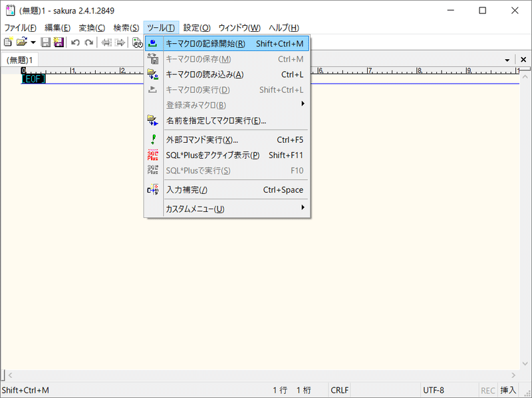Image resolution: width=532 pixels, height=398 pixels.
Task: Open the 編集(E) menu
Action: 57,28
